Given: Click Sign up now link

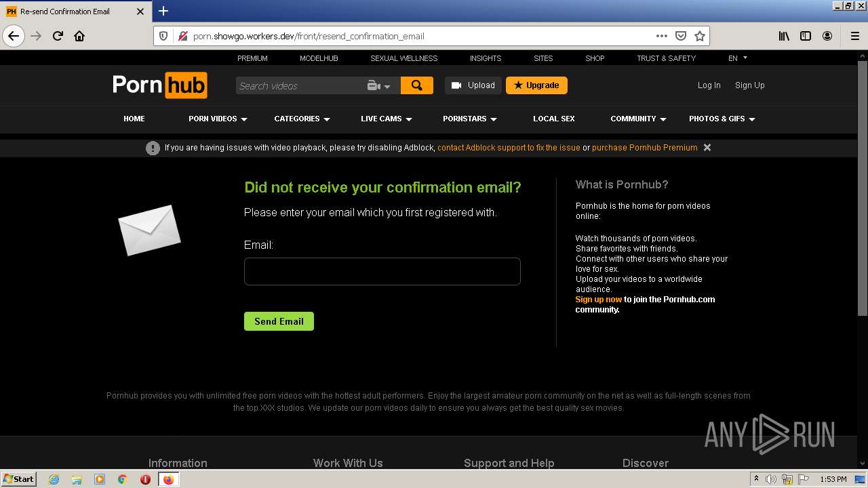Looking at the screenshot, I should click(x=599, y=300).
